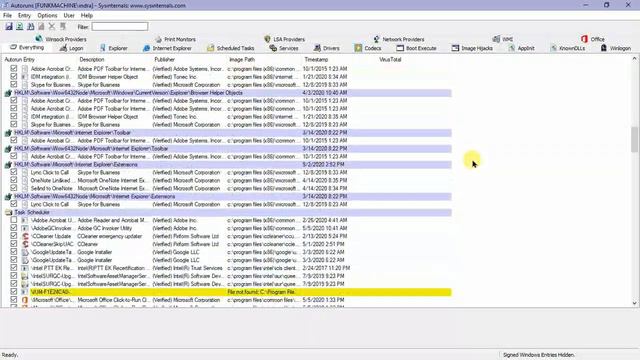Open the Help menu
Viewport: 640px width, 360px height.
coord(87,16)
